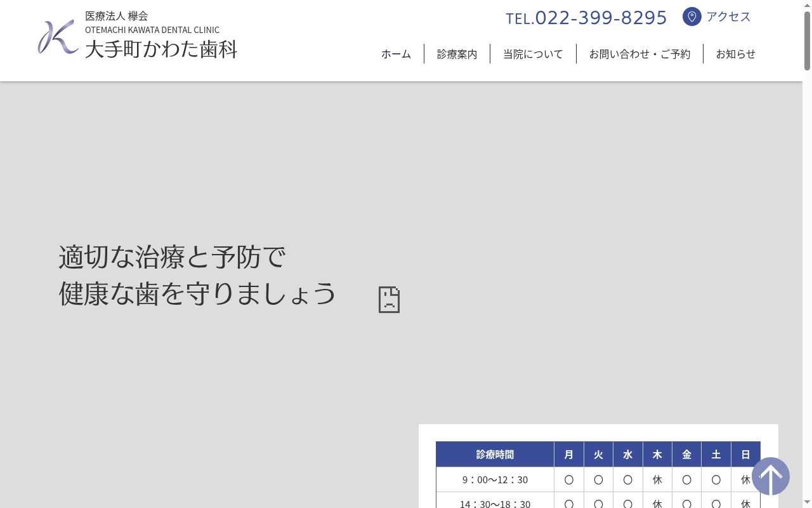Click the 木 column header

click(657, 454)
